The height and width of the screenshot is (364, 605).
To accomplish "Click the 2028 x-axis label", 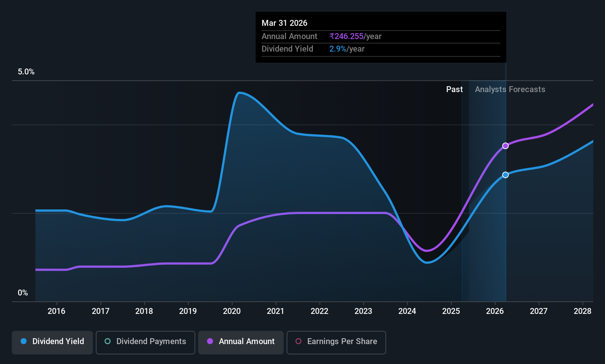I will [x=583, y=311].
